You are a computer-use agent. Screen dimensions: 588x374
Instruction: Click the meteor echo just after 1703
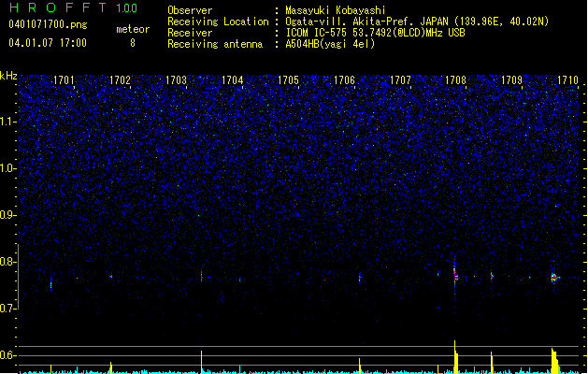click(201, 276)
